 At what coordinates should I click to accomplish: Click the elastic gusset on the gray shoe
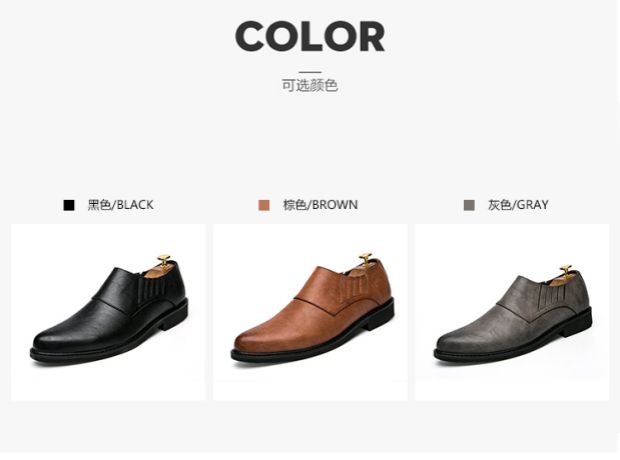(554, 295)
